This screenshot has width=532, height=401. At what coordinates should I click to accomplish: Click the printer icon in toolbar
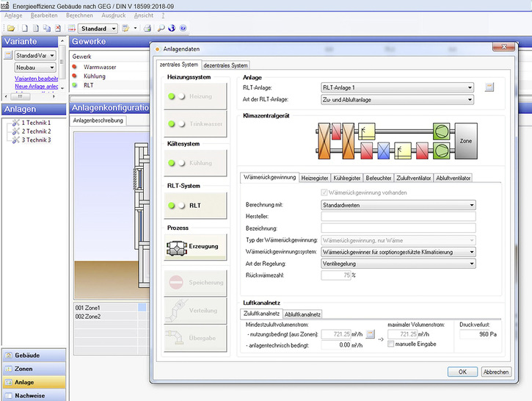click(147, 29)
